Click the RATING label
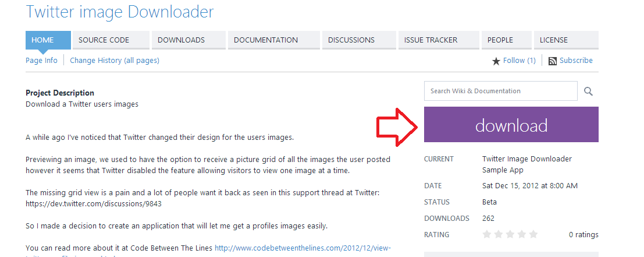 pyautogui.click(x=436, y=235)
